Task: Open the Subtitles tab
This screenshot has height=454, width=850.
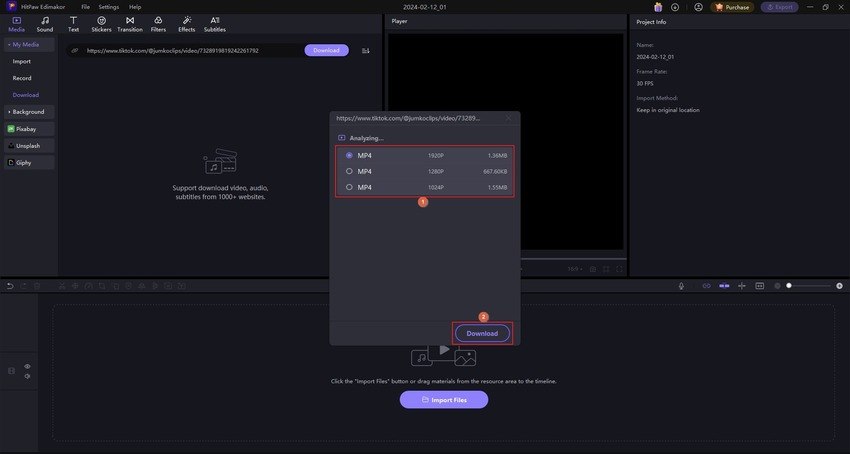Action: [215, 24]
